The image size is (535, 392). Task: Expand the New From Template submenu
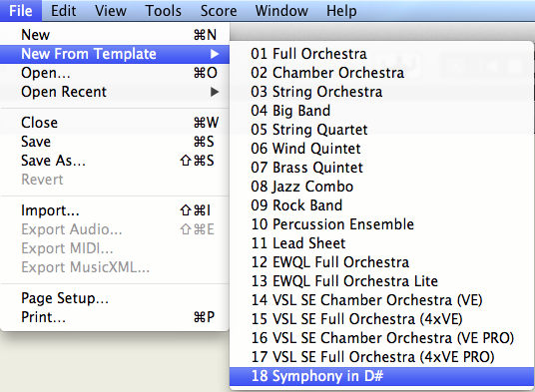coord(115,54)
